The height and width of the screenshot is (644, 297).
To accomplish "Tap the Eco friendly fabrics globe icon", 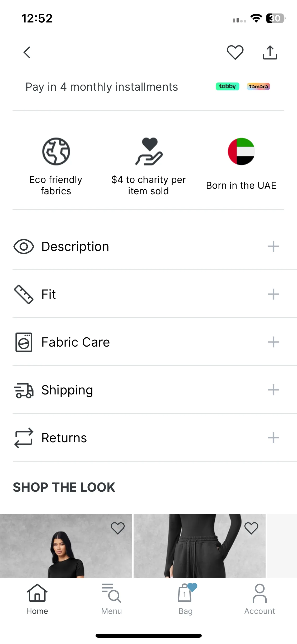I will [x=56, y=151].
